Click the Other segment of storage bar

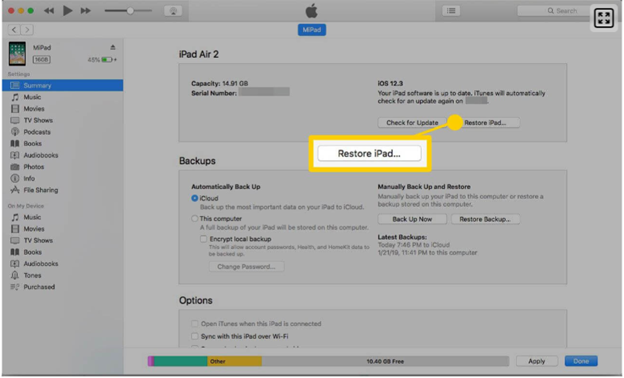point(234,361)
